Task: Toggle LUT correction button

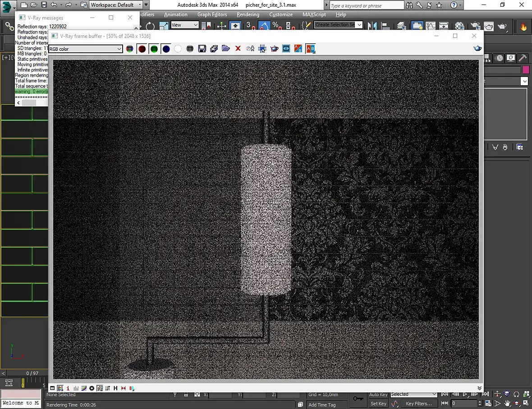Action: click(x=108, y=388)
